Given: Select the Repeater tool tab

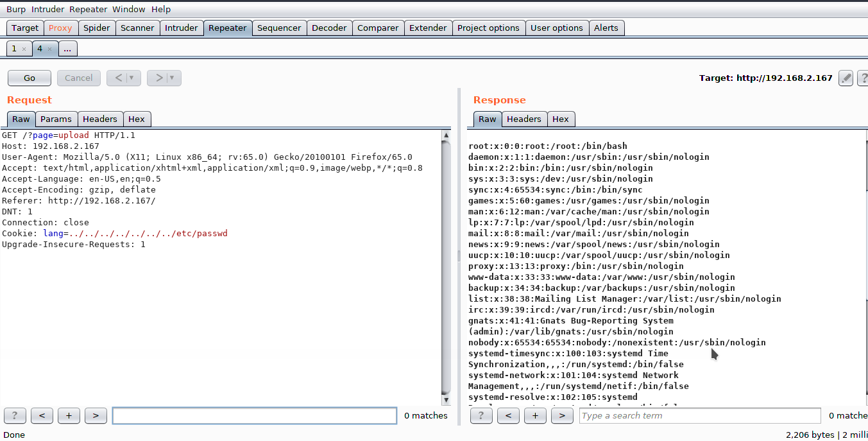Looking at the screenshot, I should [228, 28].
